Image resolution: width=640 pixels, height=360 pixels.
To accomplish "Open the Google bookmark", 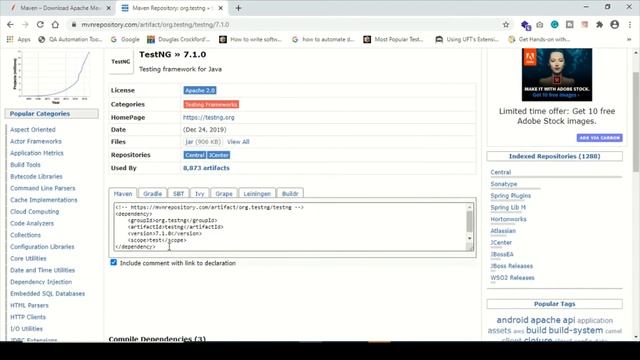I will [125, 39].
